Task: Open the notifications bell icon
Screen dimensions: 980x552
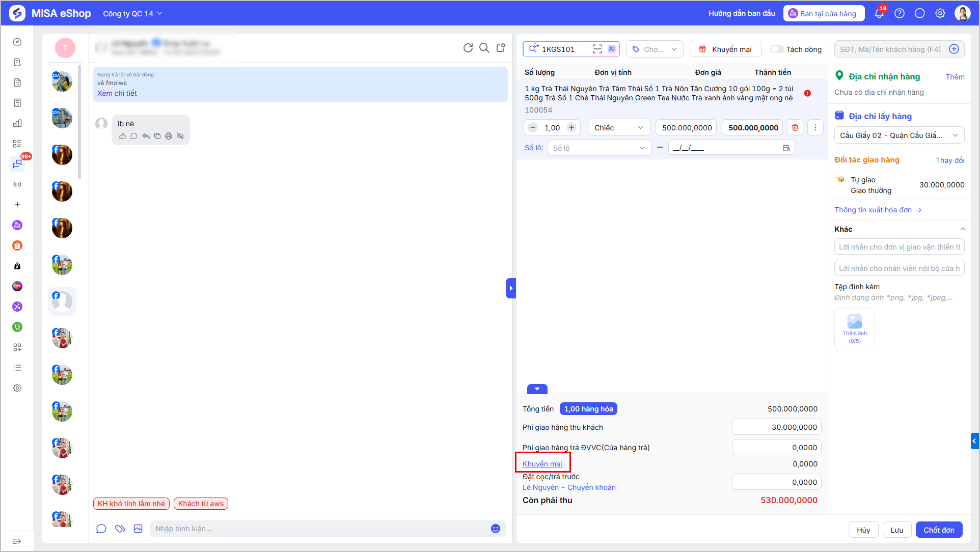Action: point(879,13)
